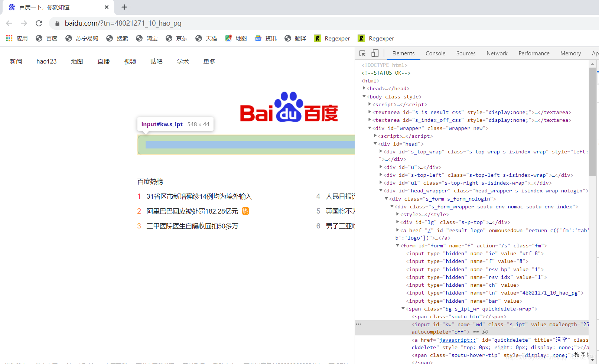
Task: Click the Baidu search input field
Action: [x=246, y=145]
